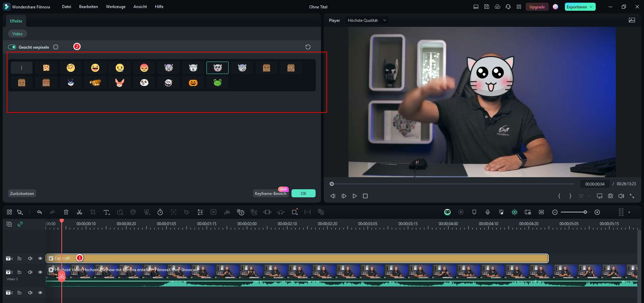Open the audio mixer music note icon
The image size is (644, 303).
pyautogui.click(x=501, y=212)
